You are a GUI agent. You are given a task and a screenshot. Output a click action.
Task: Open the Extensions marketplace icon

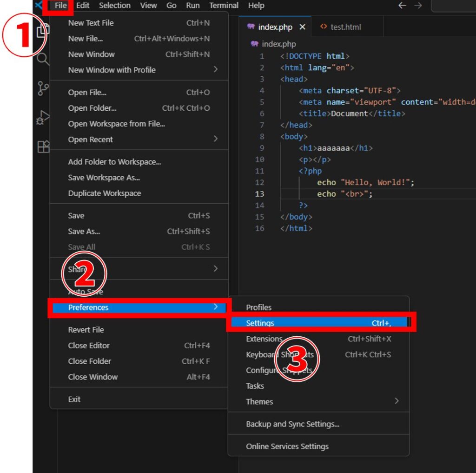[x=43, y=147]
